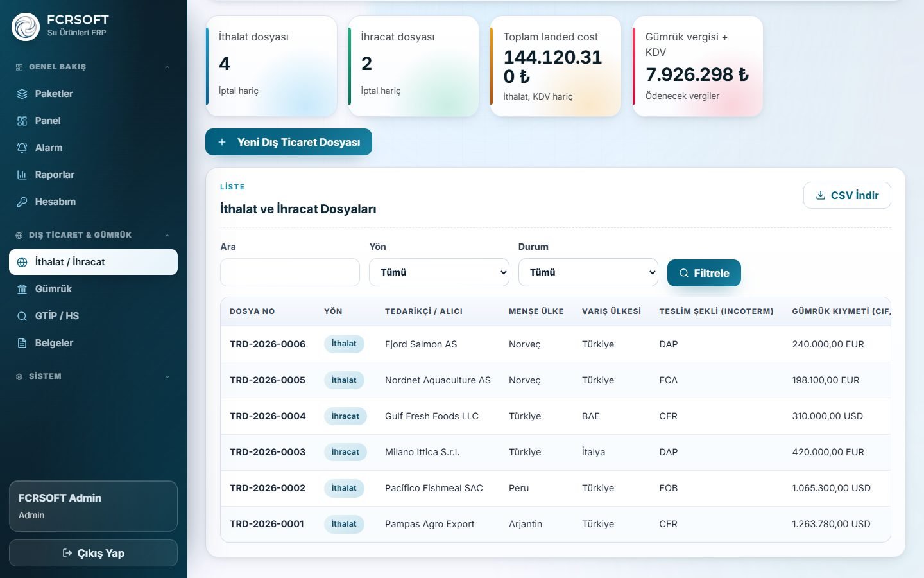Image resolution: width=924 pixels, height=578 pixels.
Task: Click the Dosya No column header
Action: click(x=252, y=311)
